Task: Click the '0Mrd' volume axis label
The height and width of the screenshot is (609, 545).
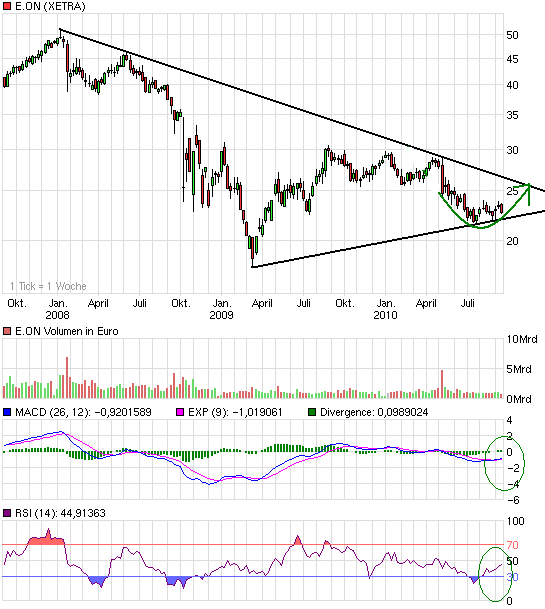Action: point(519,399)
